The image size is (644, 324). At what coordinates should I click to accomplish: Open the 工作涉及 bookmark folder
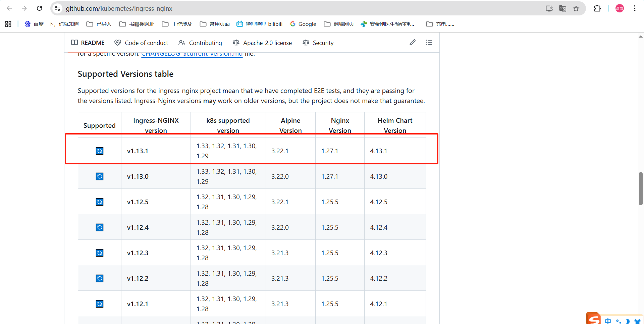(177, 24)
